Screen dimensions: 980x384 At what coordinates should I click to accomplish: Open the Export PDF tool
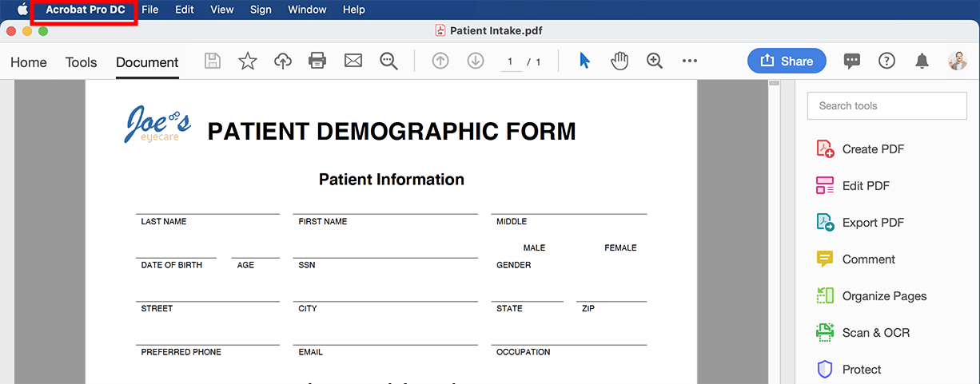pos(872,223)
